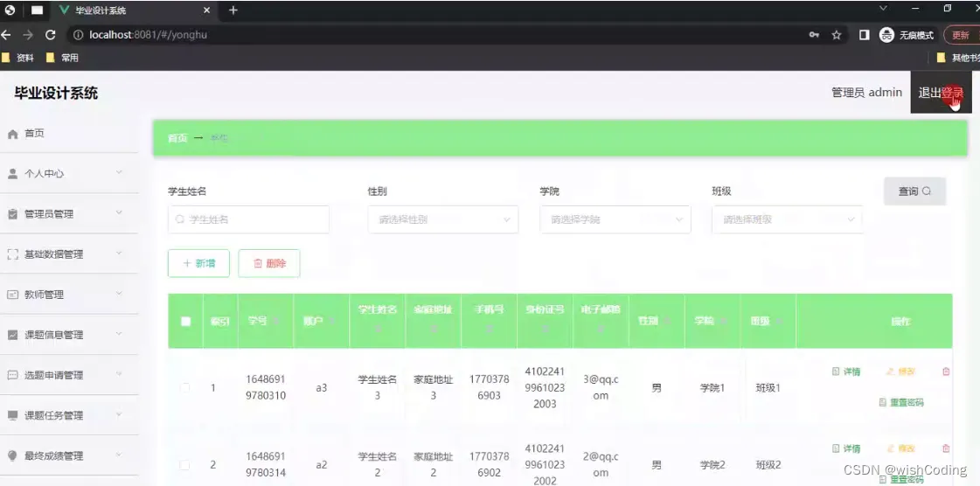Open the 学院 dropdown filter
This screenshot has height=486, width=980.
pos(615,220)
